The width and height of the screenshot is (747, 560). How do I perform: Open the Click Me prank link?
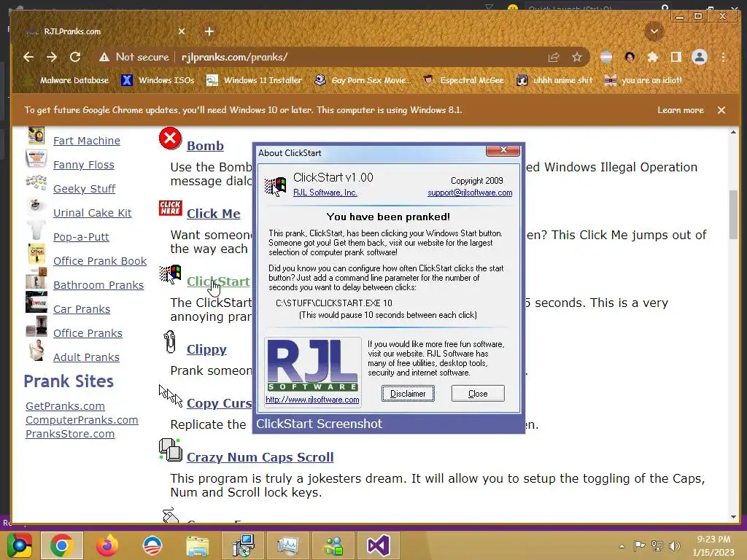click(214, 214)
